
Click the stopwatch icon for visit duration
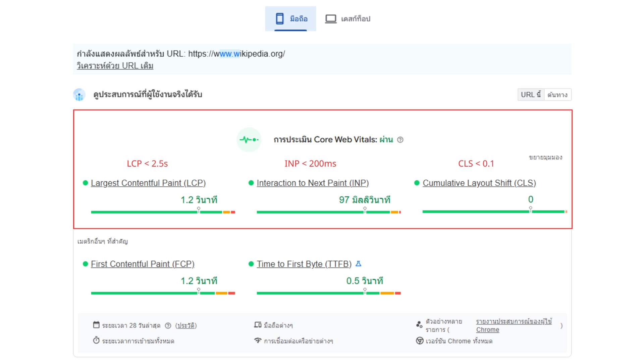[96, 340]
